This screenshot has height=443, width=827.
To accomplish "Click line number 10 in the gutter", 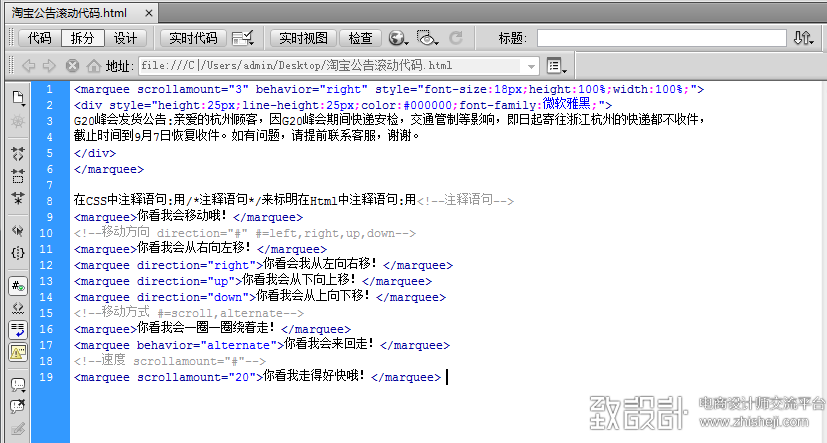I will tap(46, 233).
